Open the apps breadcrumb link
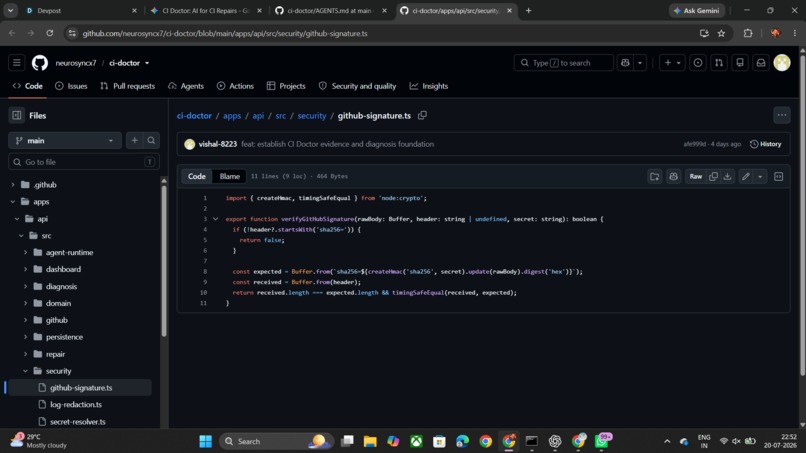Image resolution: width=806 pixels, height=453 pixels. (x=232, y=115)
